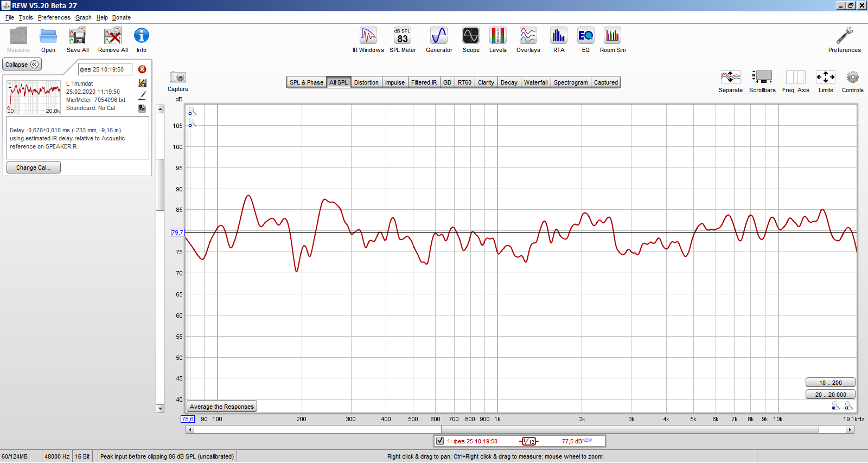
Task: Open the Waterfall tab
Action: (x=536, y=82)
